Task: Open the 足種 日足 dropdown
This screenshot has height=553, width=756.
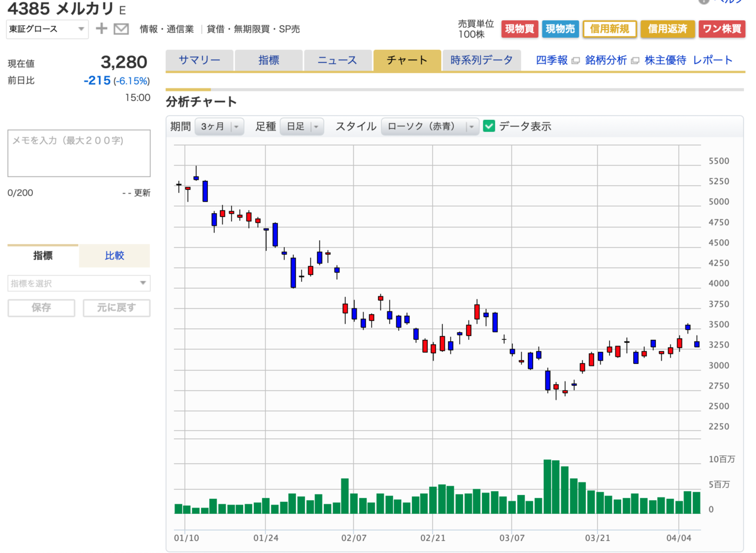Action: pos(302,126)
